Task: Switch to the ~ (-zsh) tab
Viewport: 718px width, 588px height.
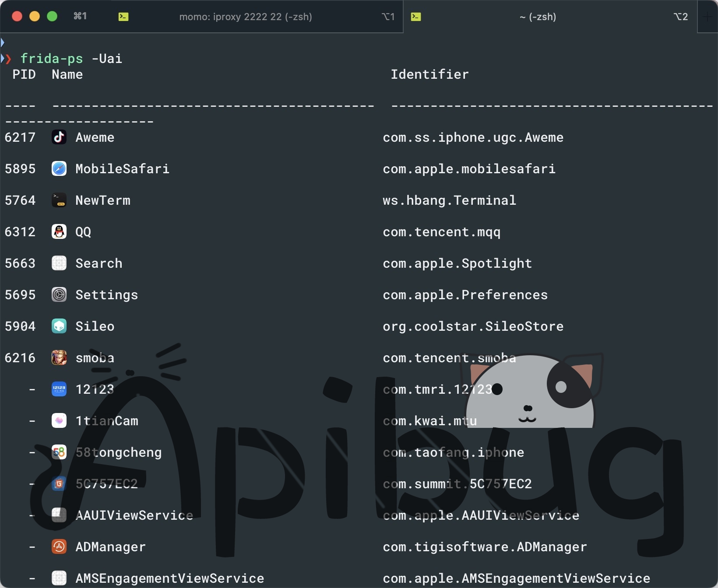Action: (x=538, y=17)
